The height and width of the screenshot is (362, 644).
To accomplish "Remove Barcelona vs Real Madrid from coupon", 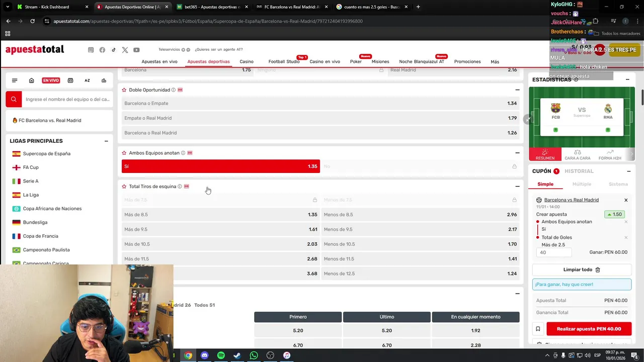I will tap(626, 200).
